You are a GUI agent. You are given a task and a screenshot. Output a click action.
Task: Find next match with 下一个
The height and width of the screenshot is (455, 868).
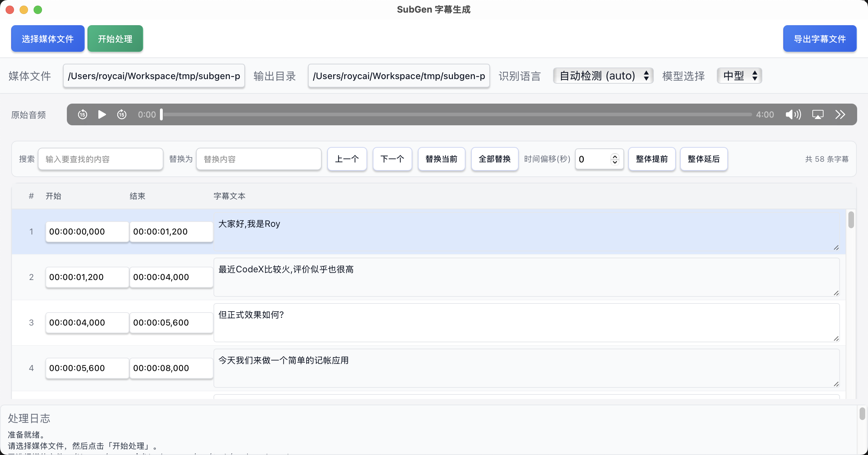[392, 159]
